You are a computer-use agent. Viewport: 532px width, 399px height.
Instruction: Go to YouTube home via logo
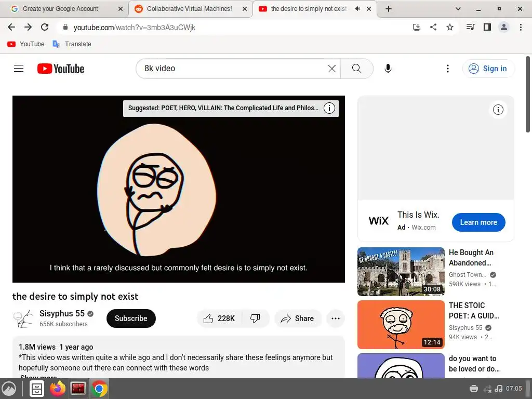[x=61, y=69]
